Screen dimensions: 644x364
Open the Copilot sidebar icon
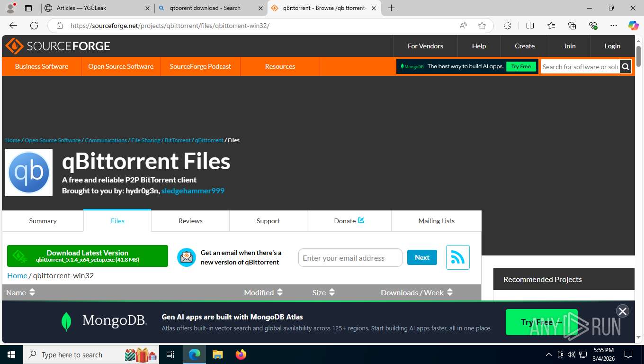pos(633,26)
